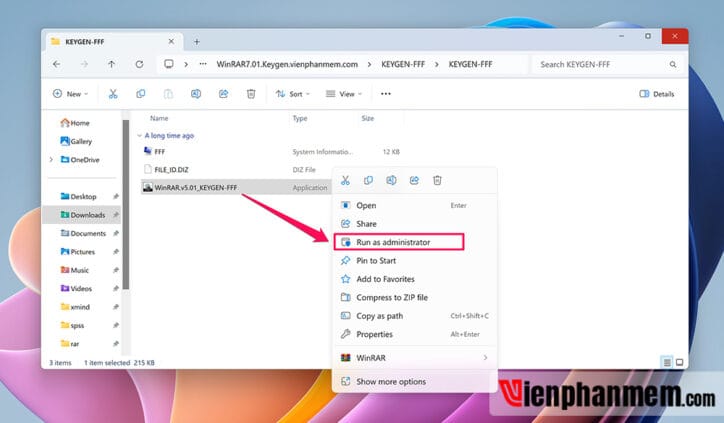
Task: Choose Copy as path
Action: click(x=414, y=316)
